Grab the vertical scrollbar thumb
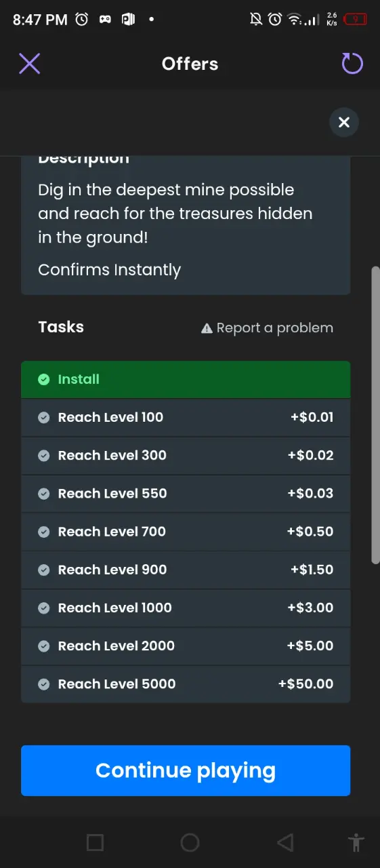 click(x=376, y=415)
